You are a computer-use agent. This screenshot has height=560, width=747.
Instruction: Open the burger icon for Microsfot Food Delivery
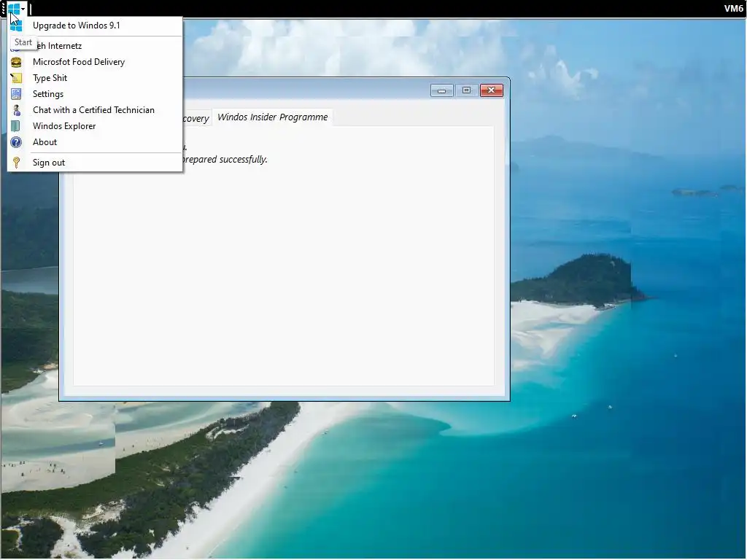tap(16, 63)
